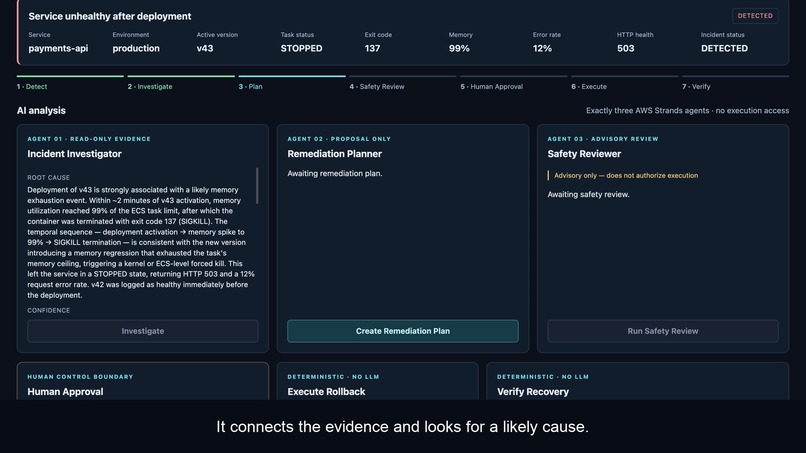Viewport: 806px width, 453px height.
Task: Click the Exactly three AWS Strands agents note
Action: (x=687, y=111)
